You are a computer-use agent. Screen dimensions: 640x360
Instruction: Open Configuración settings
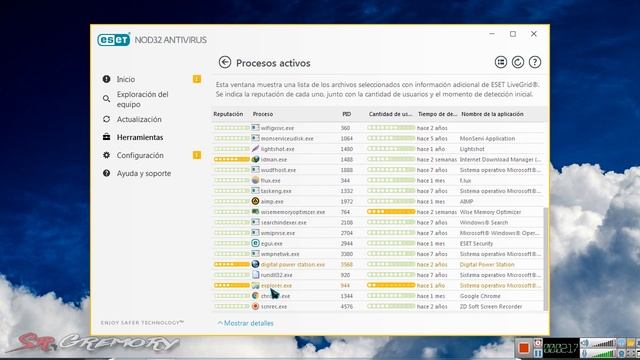[x=140, y=155]
